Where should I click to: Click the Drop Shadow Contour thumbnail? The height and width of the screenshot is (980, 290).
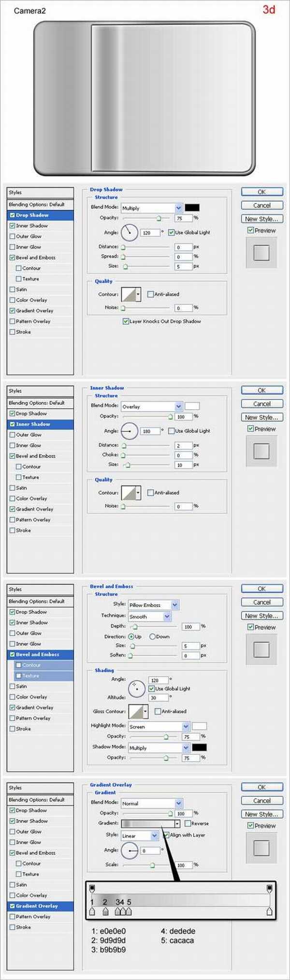click(130, 294)
